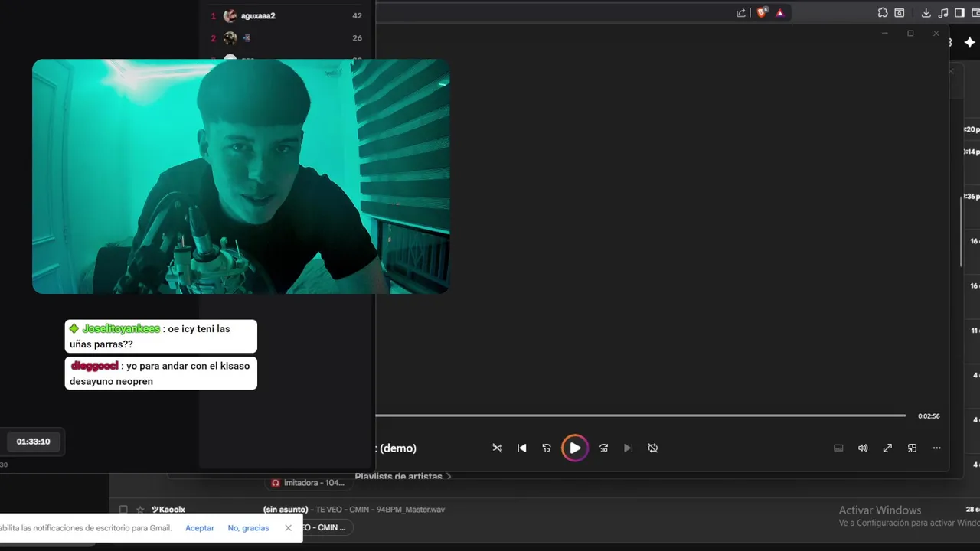Open more options menu in media player
This screenshot has height=551, width=980.
[x=936, y=448]
